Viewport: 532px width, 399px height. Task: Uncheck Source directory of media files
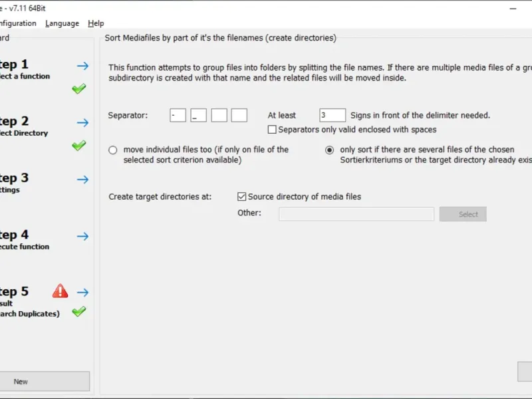[242, 197]
